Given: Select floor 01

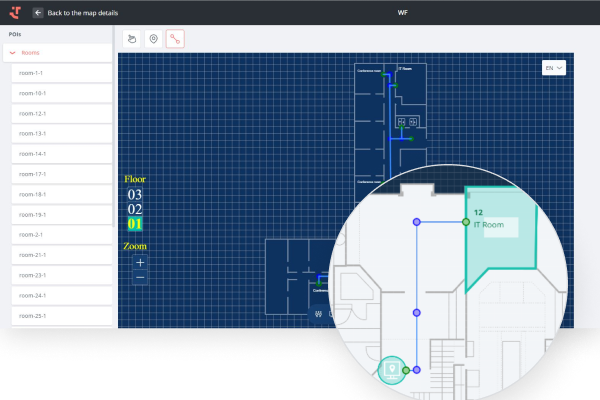Looking at the screenshot, I should pos(134,225).
